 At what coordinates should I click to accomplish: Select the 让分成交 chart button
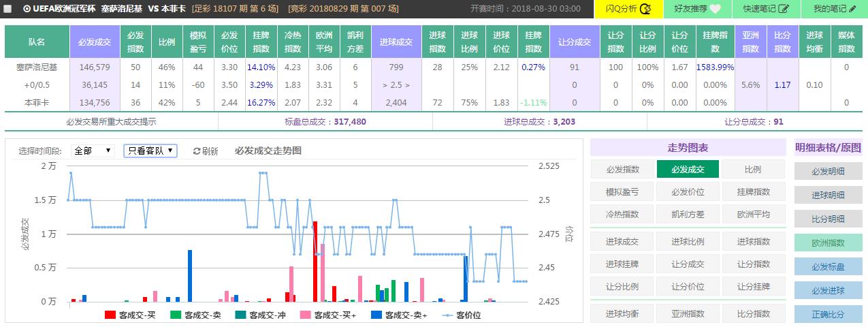click(688, 264)
